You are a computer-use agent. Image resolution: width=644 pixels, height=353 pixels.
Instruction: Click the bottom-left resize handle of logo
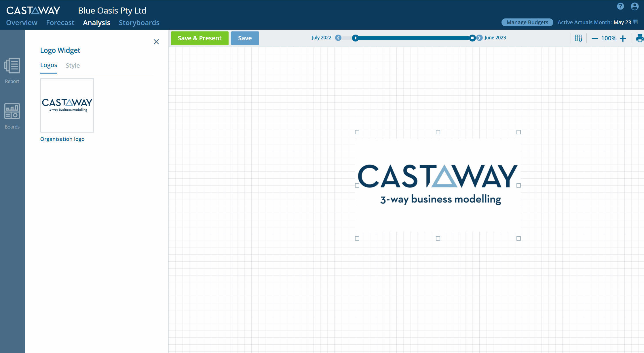pos(357,239)
